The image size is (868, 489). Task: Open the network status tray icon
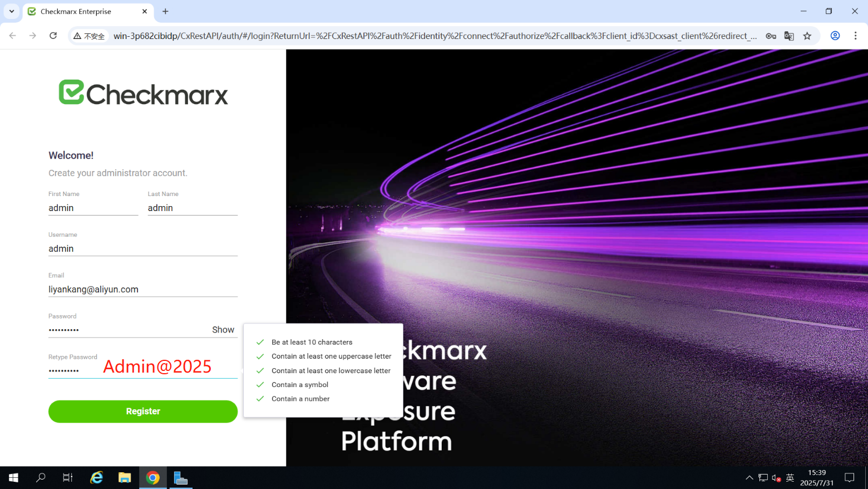763,478
